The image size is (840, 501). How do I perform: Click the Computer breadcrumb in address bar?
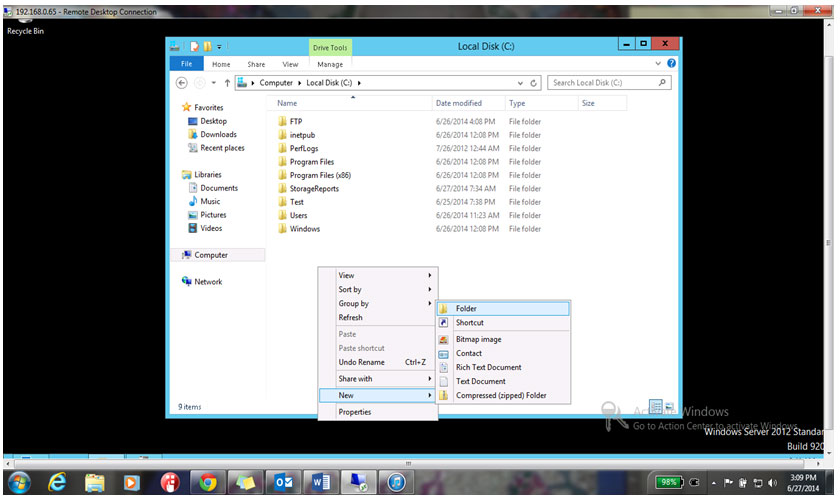(x=276, y=83)
